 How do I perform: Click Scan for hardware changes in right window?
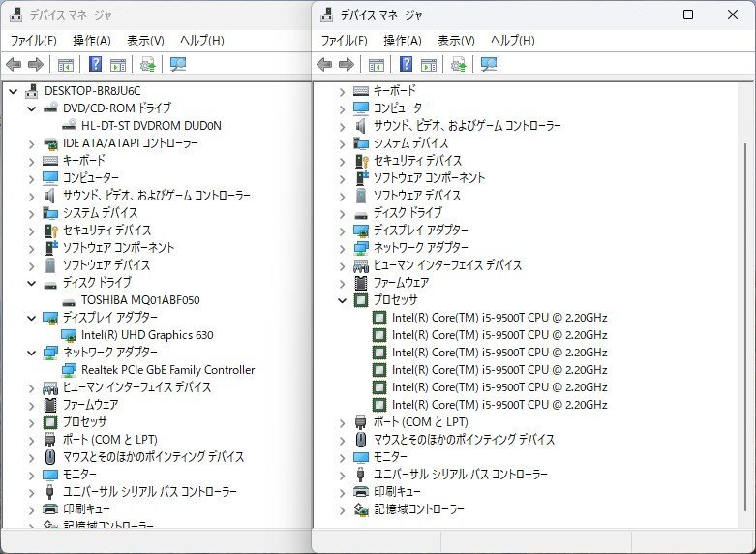pyautogui.click(x=489, y=64)
